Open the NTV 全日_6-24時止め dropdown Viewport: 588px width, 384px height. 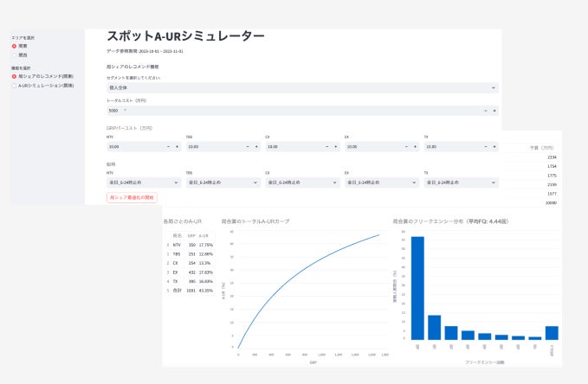tap(144, 182)
